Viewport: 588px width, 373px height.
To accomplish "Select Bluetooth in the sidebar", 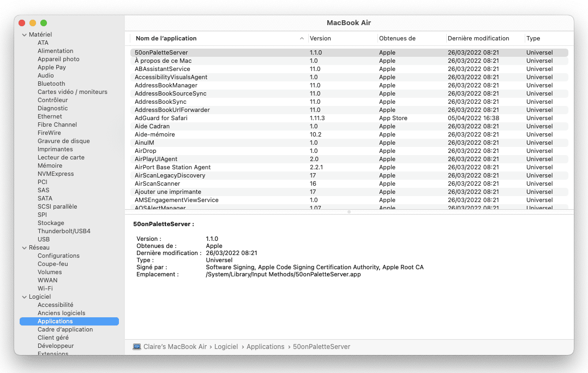I will [51, 84].
